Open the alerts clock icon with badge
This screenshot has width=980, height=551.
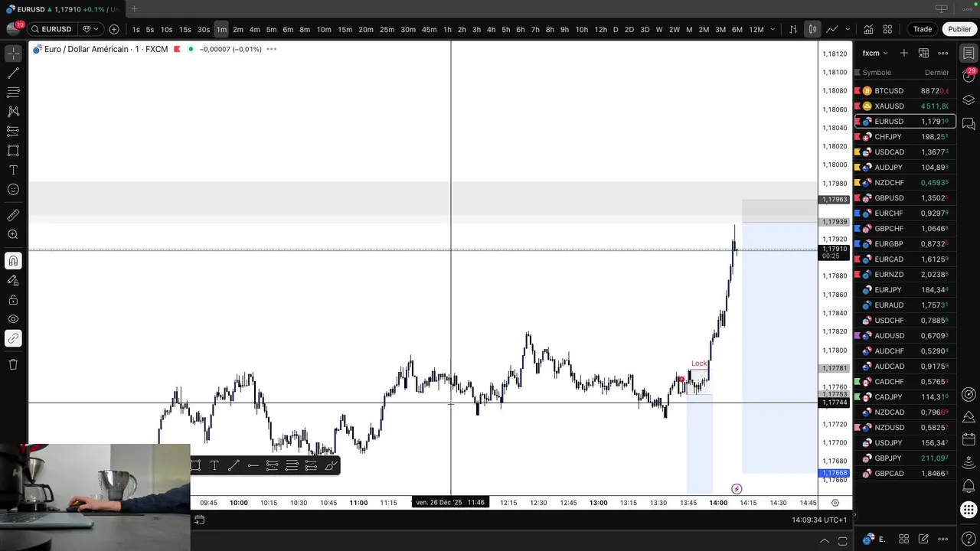[969, 76]
